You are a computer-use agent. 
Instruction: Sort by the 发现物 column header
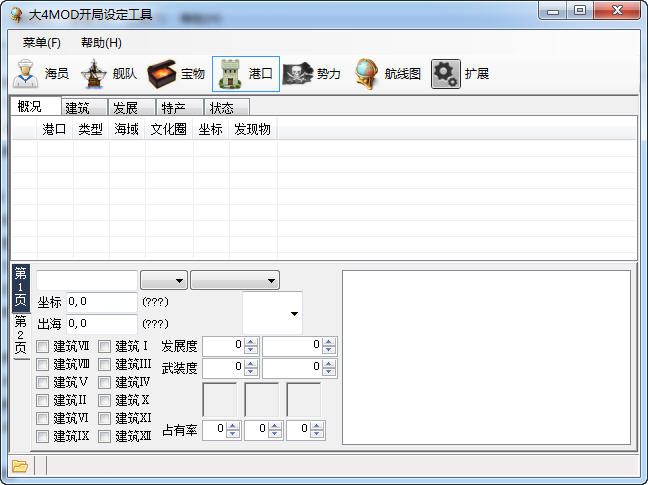253,129
